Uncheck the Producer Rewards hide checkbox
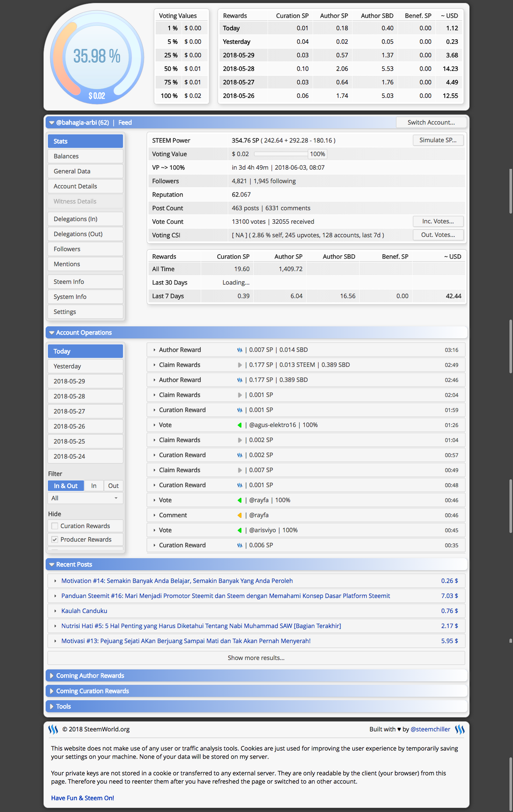This screenshot has width=513, height=812. click(55, 540)
